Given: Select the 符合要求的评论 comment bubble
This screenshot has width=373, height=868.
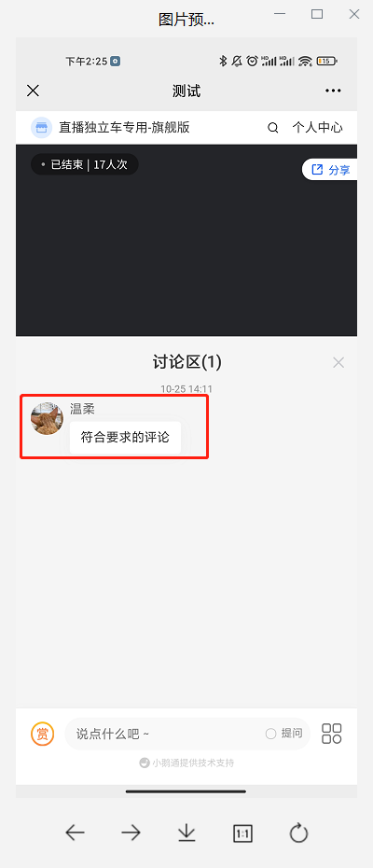Looking at the screenshot, I should (x=125, y=438).
